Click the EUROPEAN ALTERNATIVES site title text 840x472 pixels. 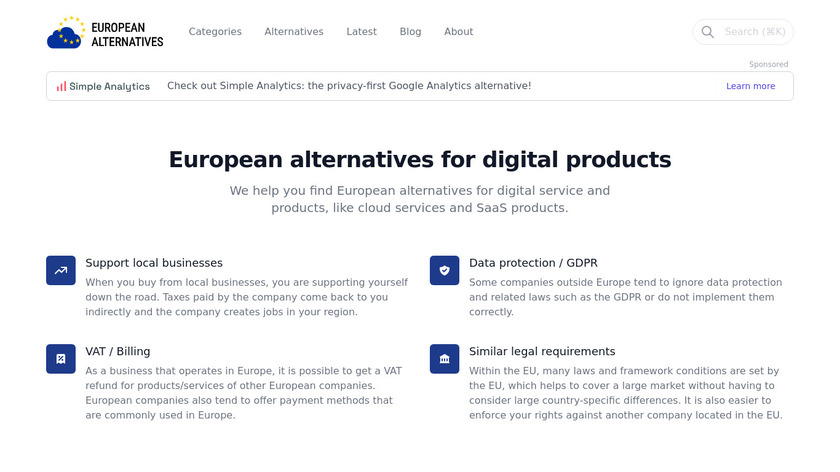point(127,33)
